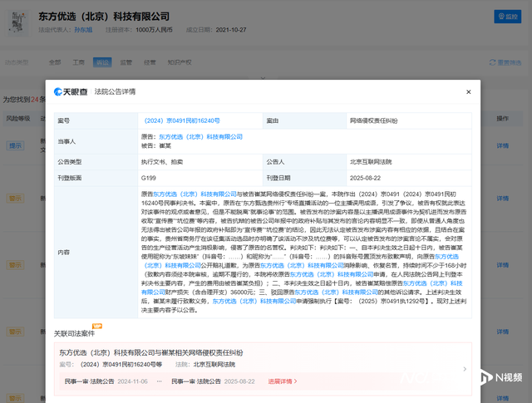The width and height of the screenshot is (532, 403).
Task: Click the 刊登版面 value G199
Action: (149, 178)
